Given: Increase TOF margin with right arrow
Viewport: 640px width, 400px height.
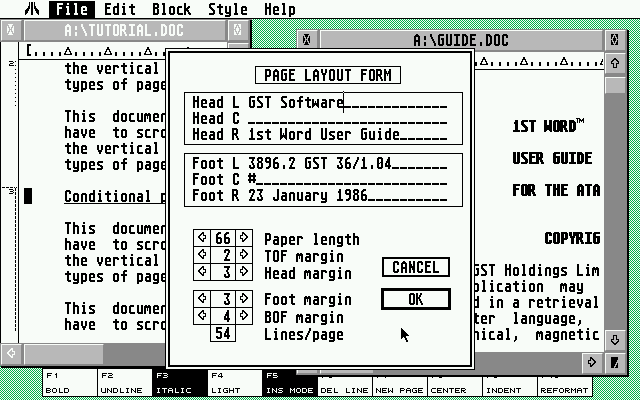Looking at the screenshot, I should tap(244, 254).
